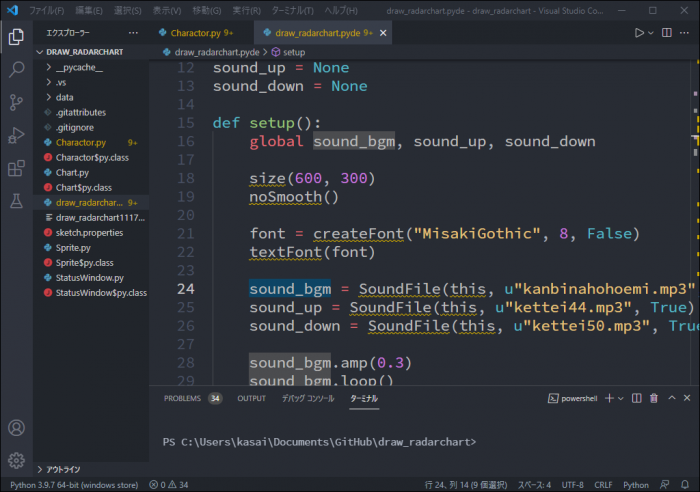Open the Source Control view
This screenshot has height=492, width=700.
[x=16, y=102]
